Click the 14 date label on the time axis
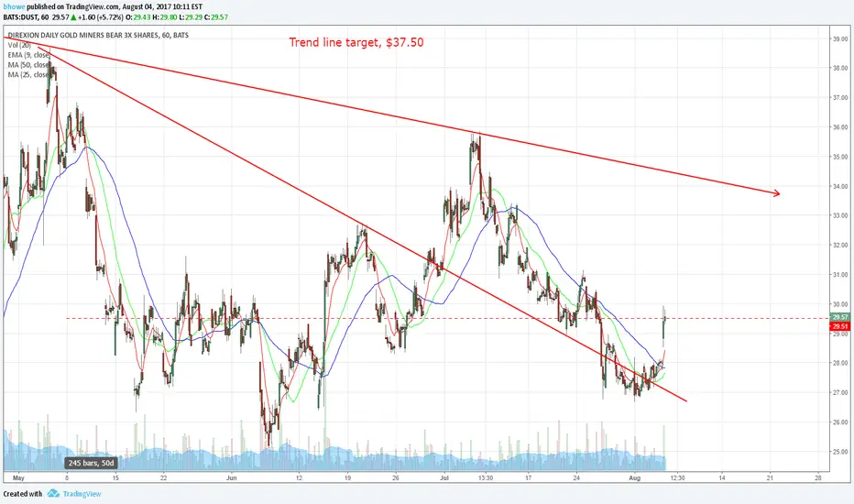This screenshot has height=504, width=854. [722, 477]
